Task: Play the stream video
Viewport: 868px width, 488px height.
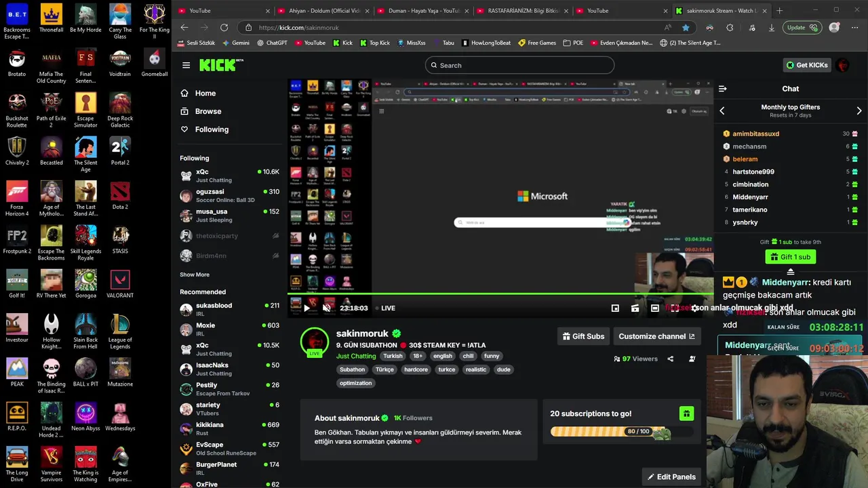Action: click(307, 308)
